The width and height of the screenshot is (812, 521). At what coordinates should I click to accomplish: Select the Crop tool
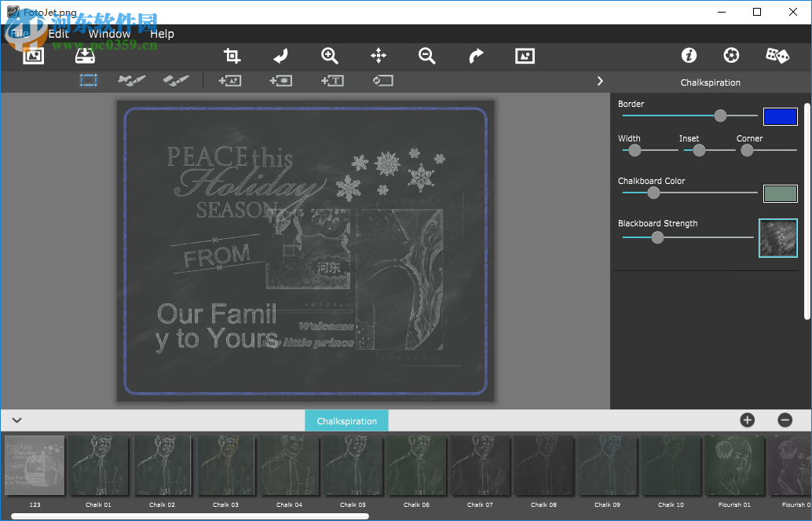232,56
